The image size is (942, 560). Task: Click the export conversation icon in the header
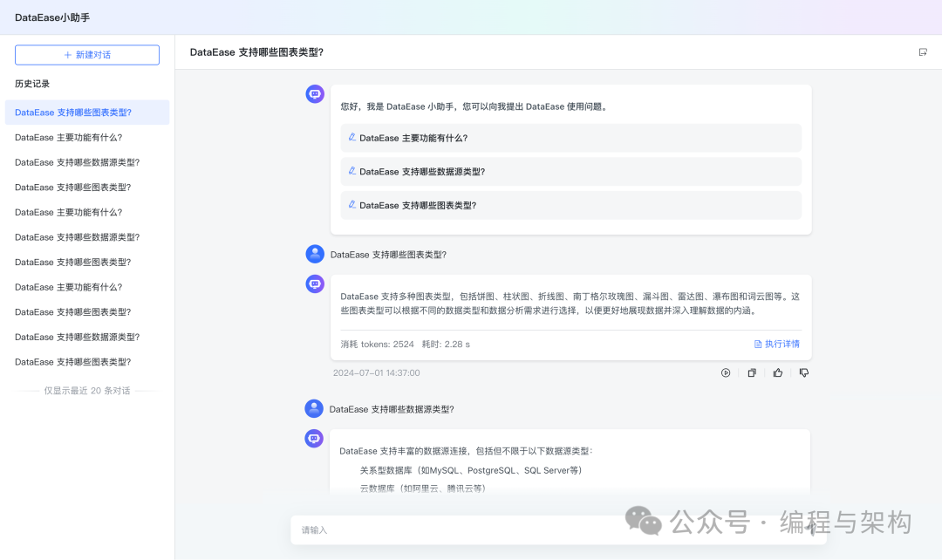pyautogui.click(x=923, y=52)
